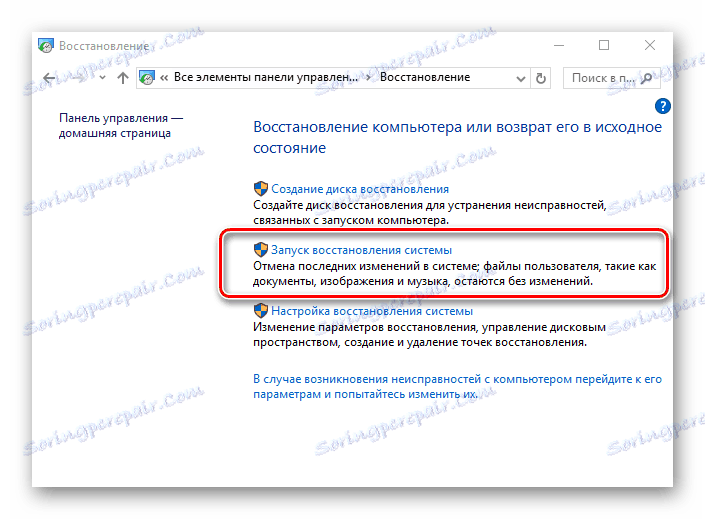Open 'В случае возникновения неисправностей' settings link
705x519 pixels.
457,387
